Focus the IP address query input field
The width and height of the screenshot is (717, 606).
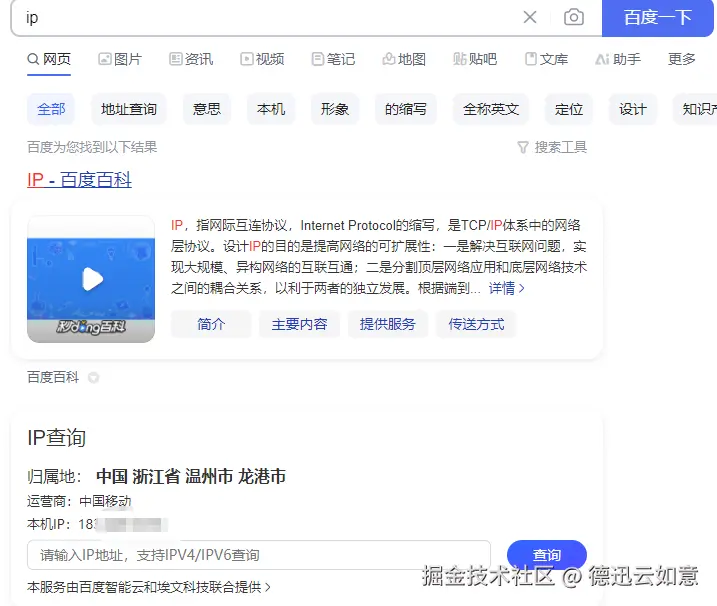[259, 555]
